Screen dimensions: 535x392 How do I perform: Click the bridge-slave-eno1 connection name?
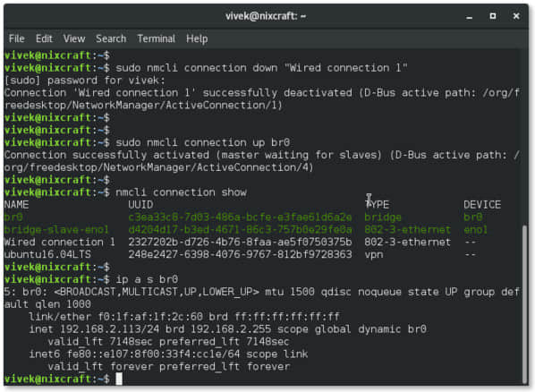[x=56, y=229]
